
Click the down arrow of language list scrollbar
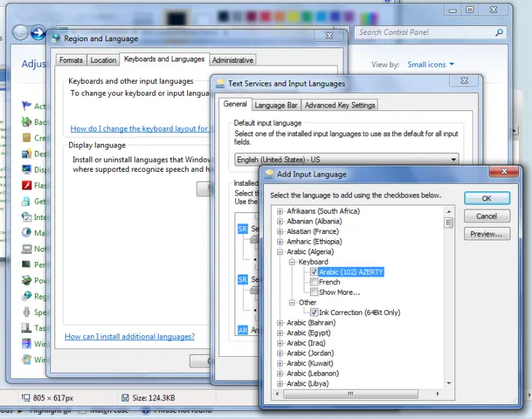449,383
